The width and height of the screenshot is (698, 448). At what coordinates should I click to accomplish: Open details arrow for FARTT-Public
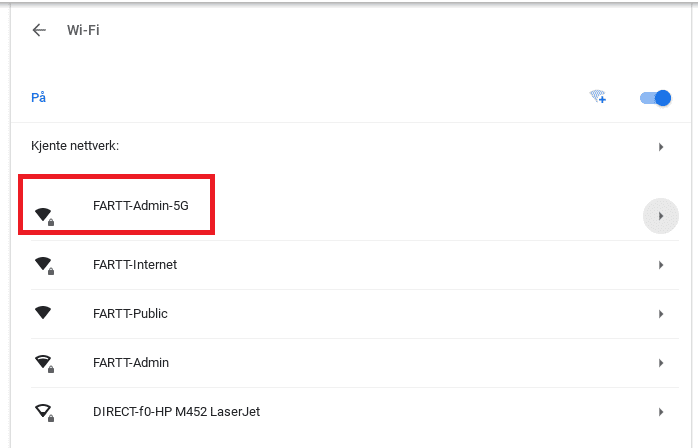pyautogui.click(x=661, y=314)
